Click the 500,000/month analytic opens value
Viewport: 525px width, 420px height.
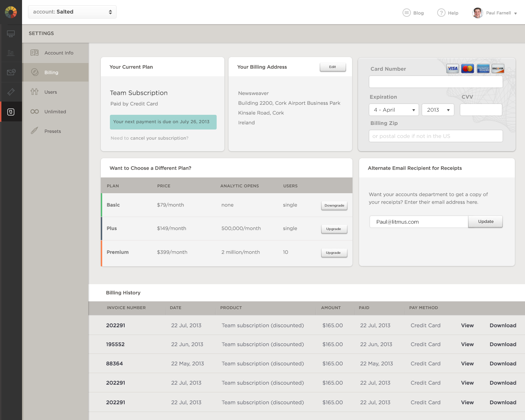[241, 229]
